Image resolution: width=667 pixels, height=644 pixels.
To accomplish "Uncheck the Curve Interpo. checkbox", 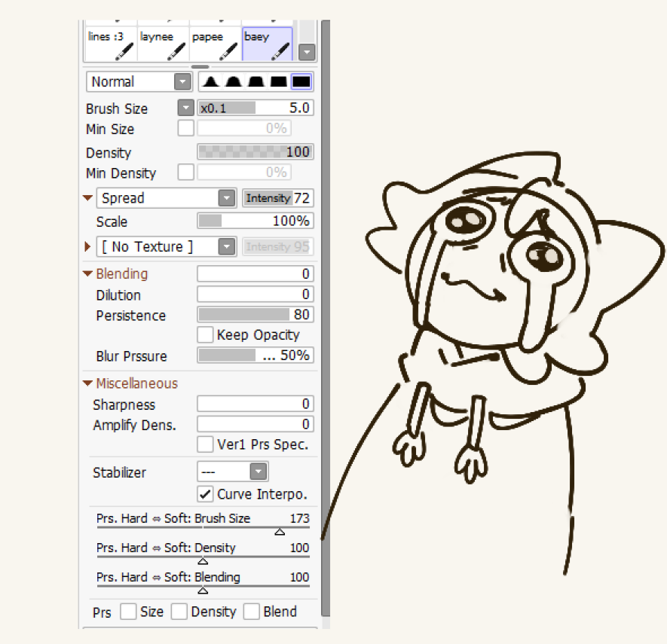I will pos(205,494).
